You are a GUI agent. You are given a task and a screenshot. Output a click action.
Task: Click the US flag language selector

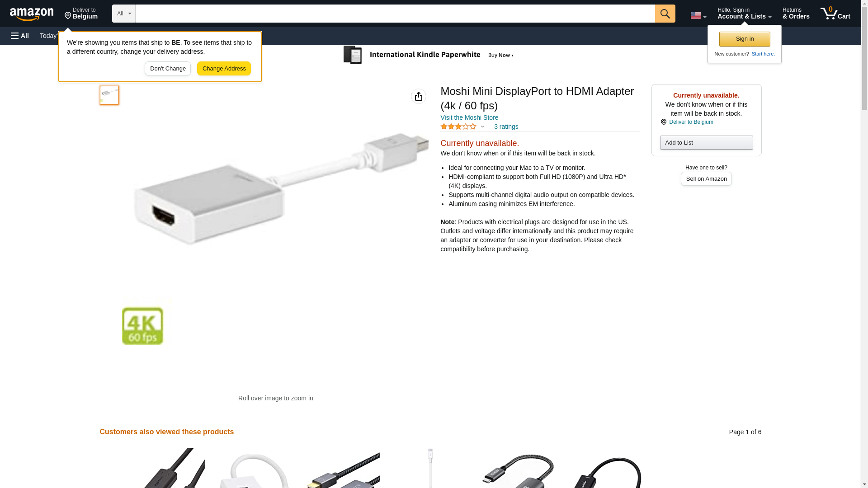[698, 16]
